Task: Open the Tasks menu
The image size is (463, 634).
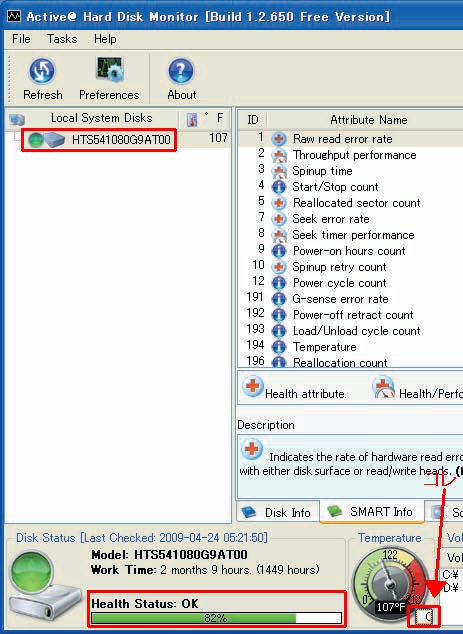Action: [x=62, y=39]
